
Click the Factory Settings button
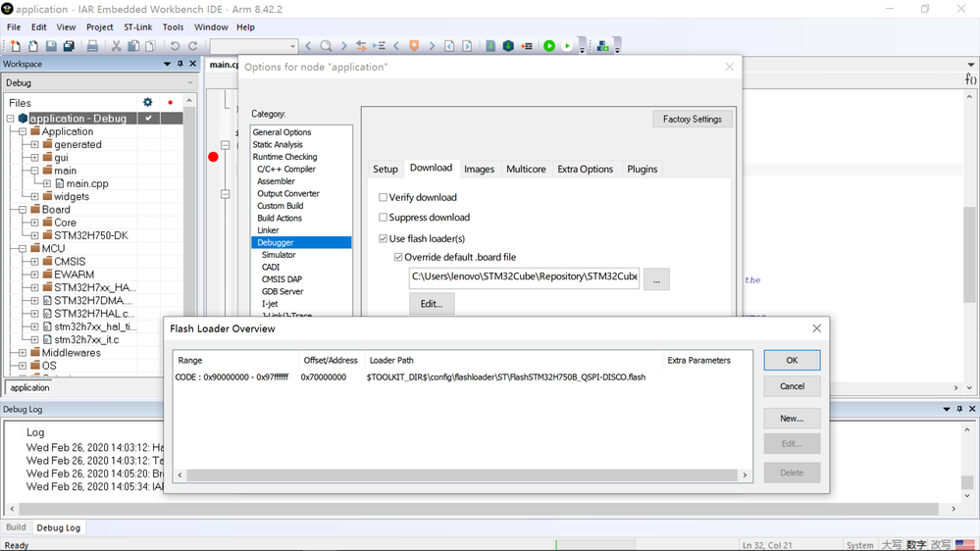693,119
